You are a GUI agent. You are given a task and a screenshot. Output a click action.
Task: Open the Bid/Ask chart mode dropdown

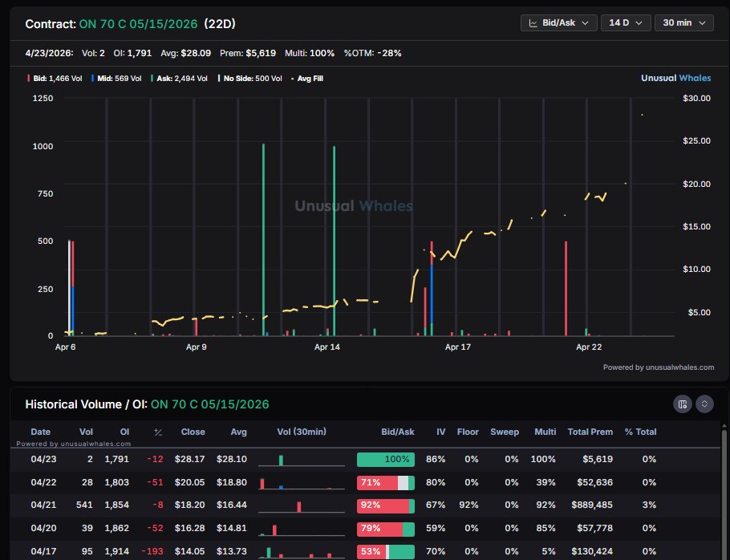(559, 22)
